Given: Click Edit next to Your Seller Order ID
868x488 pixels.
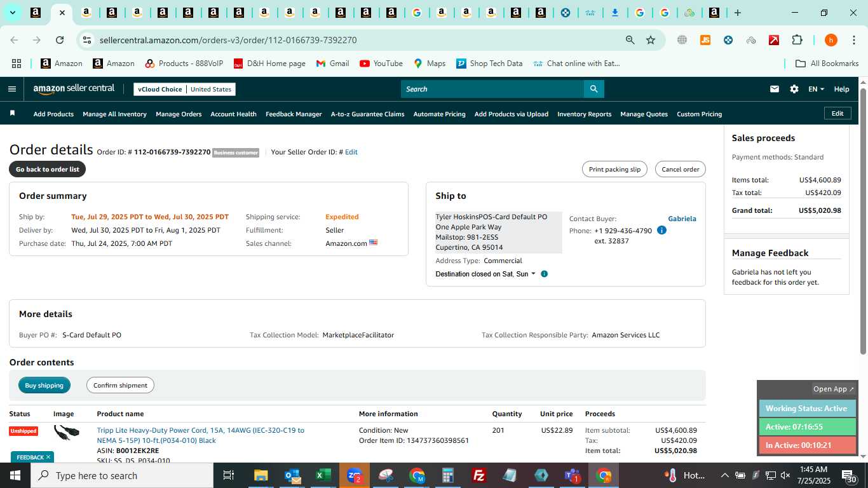Looking at the screenshot, I should 351,152.
